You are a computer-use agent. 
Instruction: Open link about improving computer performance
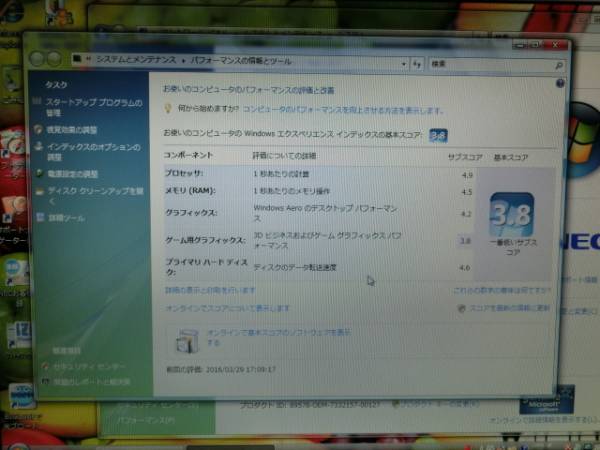coord(343,110)
